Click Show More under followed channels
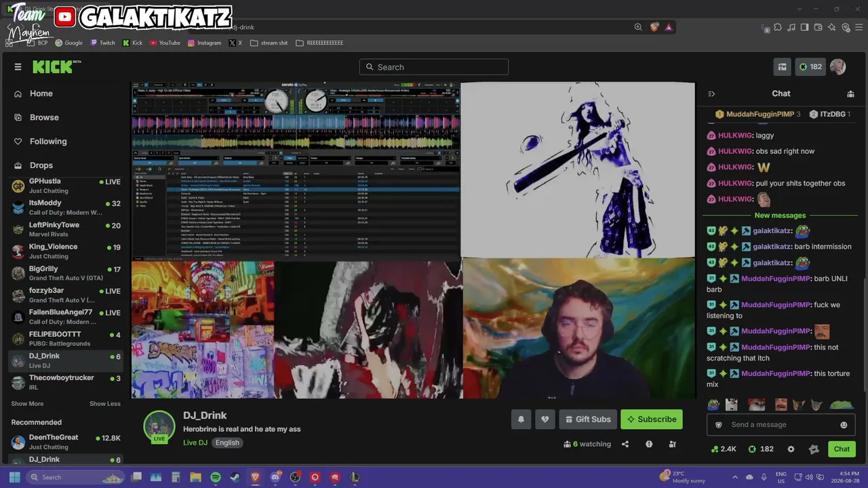Image resolution: width=868 pixels, height=488 pixels. (27, 404)
